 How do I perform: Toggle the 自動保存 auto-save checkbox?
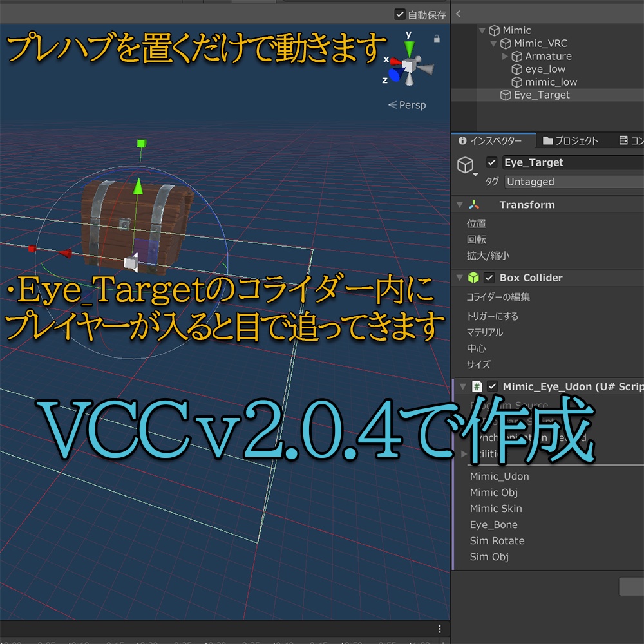(x=401, y=14)
